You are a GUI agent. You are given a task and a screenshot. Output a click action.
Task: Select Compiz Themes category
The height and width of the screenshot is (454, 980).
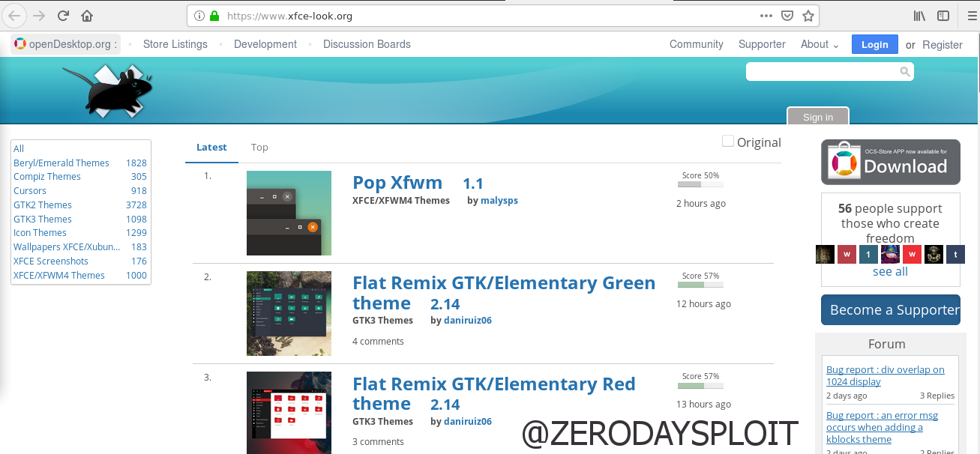click(x=47, y=177)
